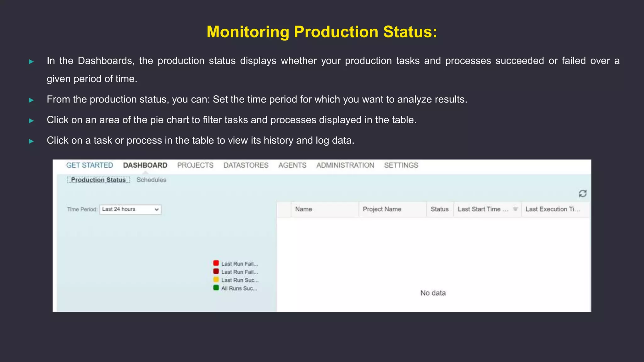Click the Status column header
Screen dimensions: 644x362
tap(440, 209)
